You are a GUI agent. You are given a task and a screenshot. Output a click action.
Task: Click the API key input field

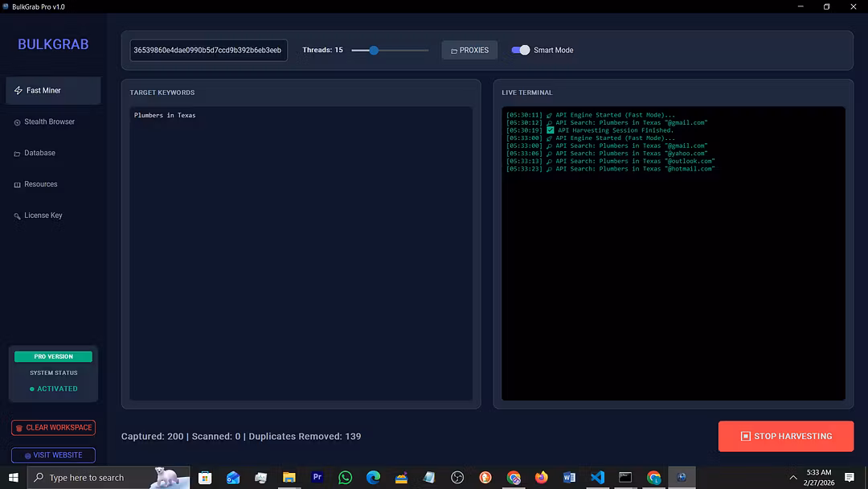tap(209, 50)
